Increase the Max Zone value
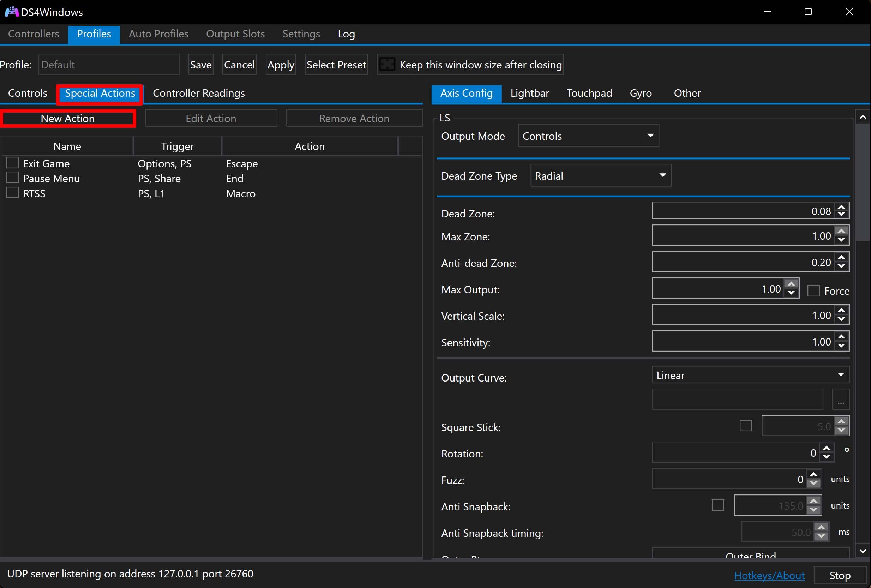871x588 pixels. (841, 231)
